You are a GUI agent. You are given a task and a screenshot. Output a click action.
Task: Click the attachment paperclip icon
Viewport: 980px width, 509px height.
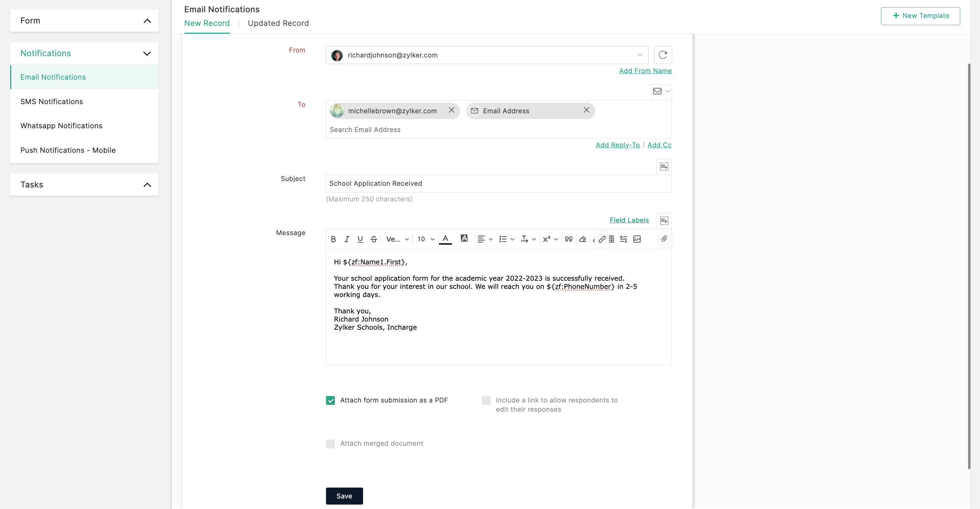coord(664,239)
